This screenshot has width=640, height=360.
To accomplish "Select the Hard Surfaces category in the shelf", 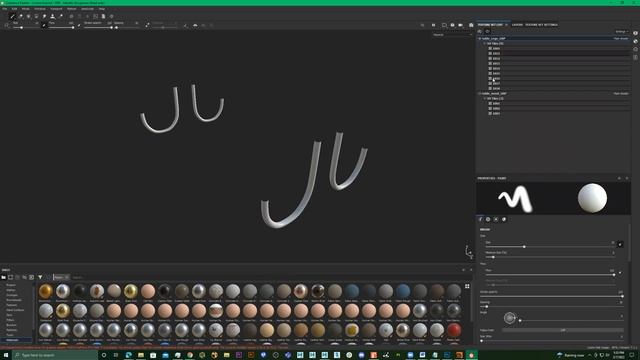I will [15, 310].
